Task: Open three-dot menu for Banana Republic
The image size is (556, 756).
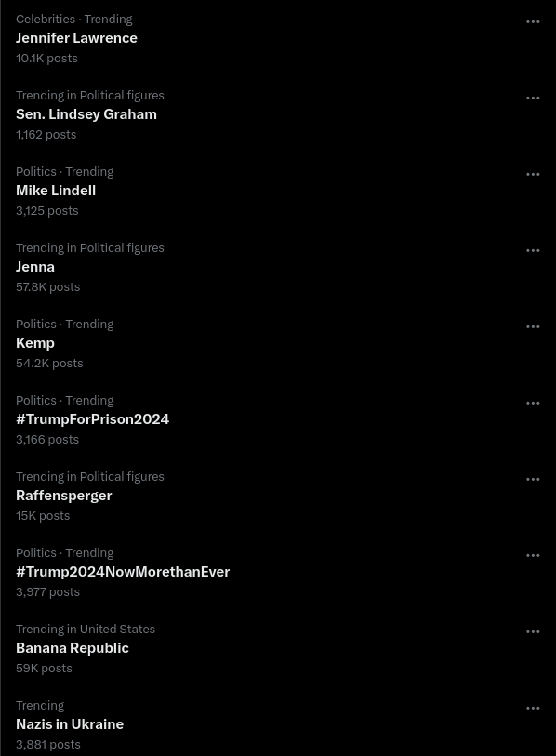Action: pos(533,631)
